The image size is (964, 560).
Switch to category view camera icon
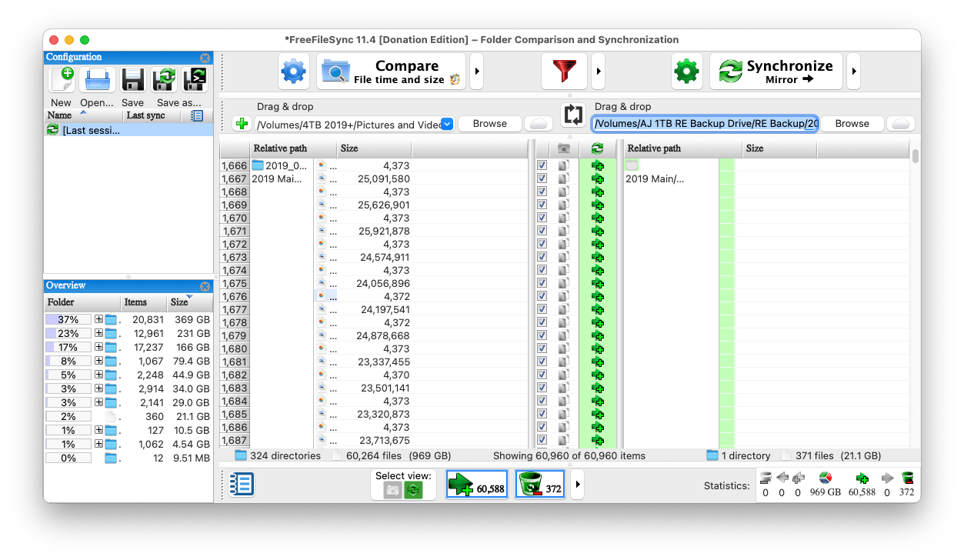pos(392,490)
